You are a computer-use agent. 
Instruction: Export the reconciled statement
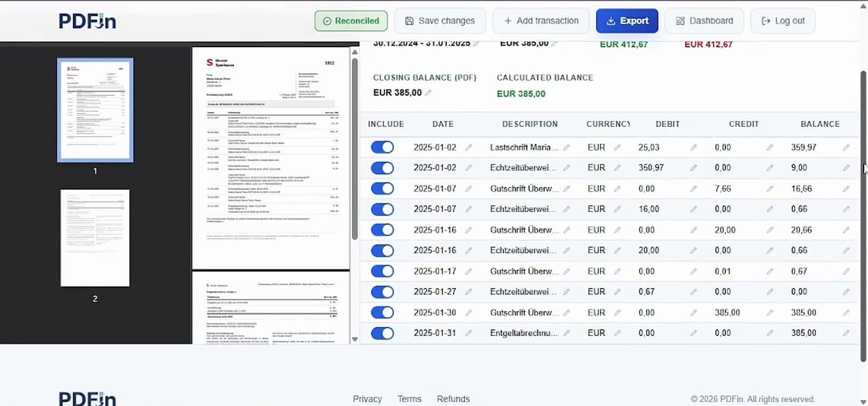coord(627,21)
